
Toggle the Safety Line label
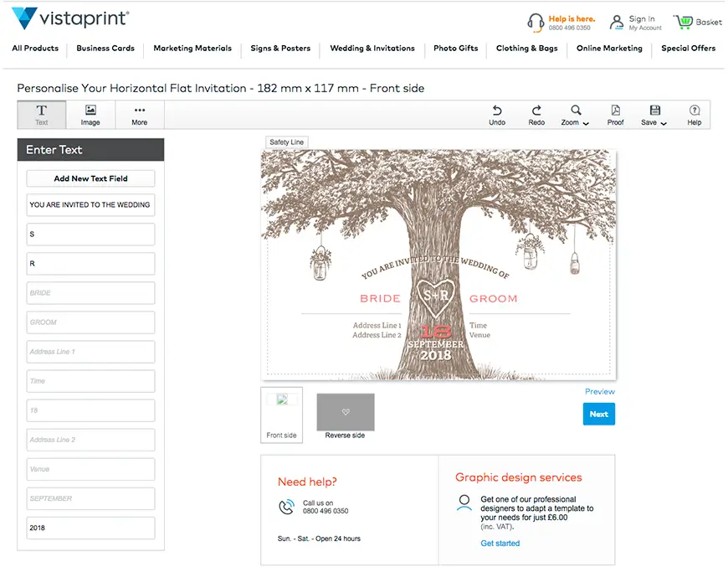(x=286, y=142)
